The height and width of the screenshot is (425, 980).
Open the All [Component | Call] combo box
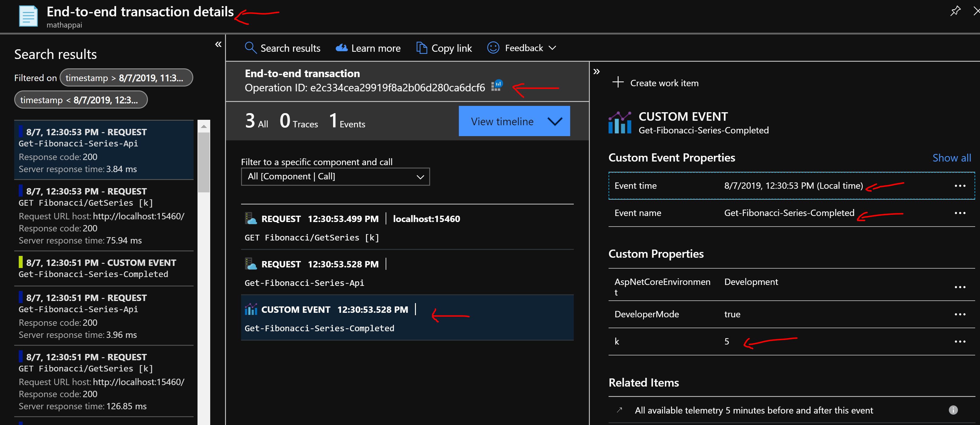335,177
